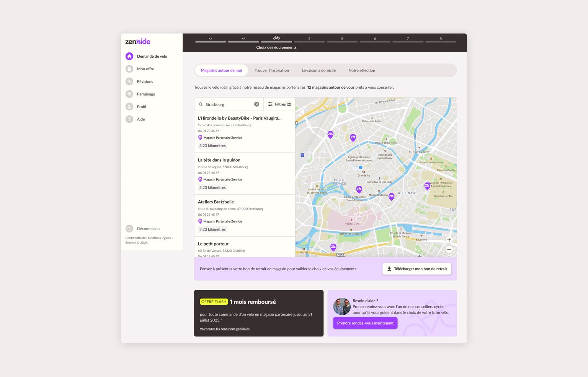Click partner badge icon for La tête dans le guidon
The width and height of the screenshot is (588, 377).
pos(200,179)
